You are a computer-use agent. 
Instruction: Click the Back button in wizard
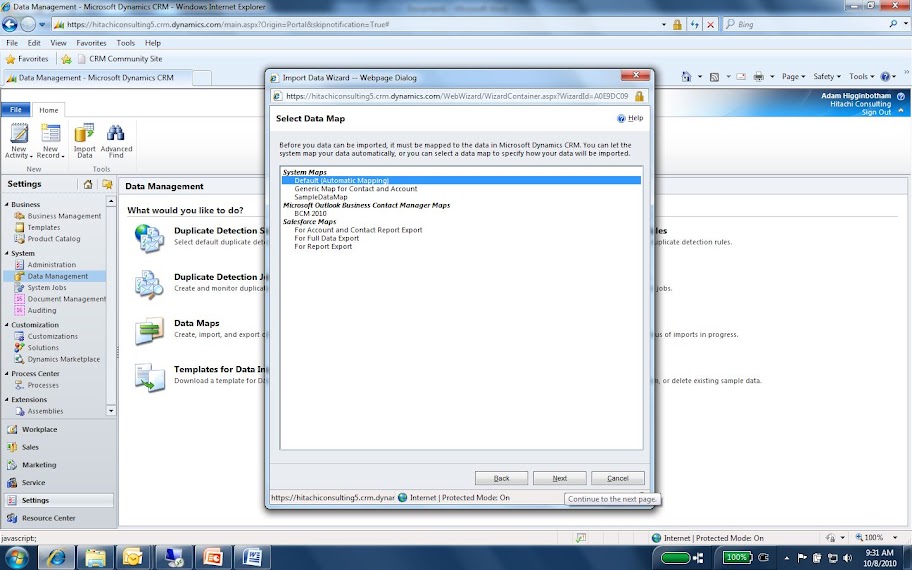501,478
